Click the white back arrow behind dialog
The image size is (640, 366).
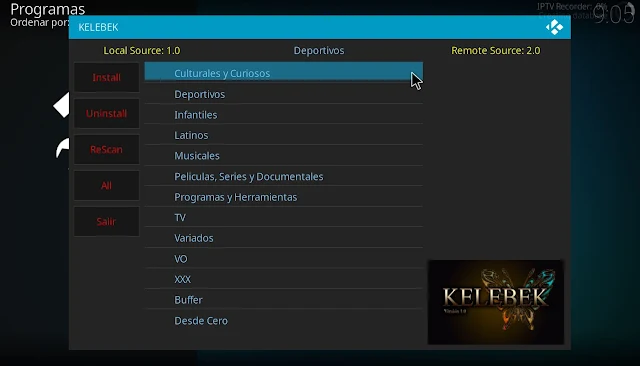point(61,105)
